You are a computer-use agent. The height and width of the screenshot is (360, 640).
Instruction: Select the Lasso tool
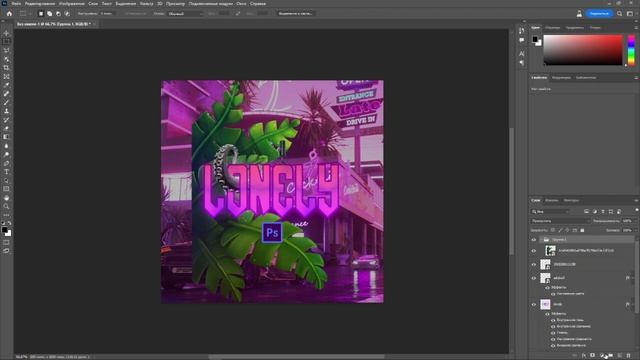[x=6, y=50]
